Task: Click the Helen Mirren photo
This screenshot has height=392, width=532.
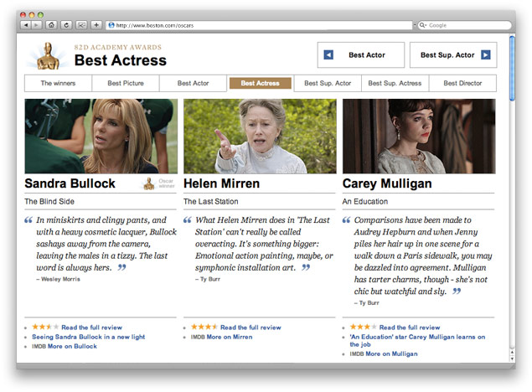Action: pyautogui.click(x=260, y=137)
